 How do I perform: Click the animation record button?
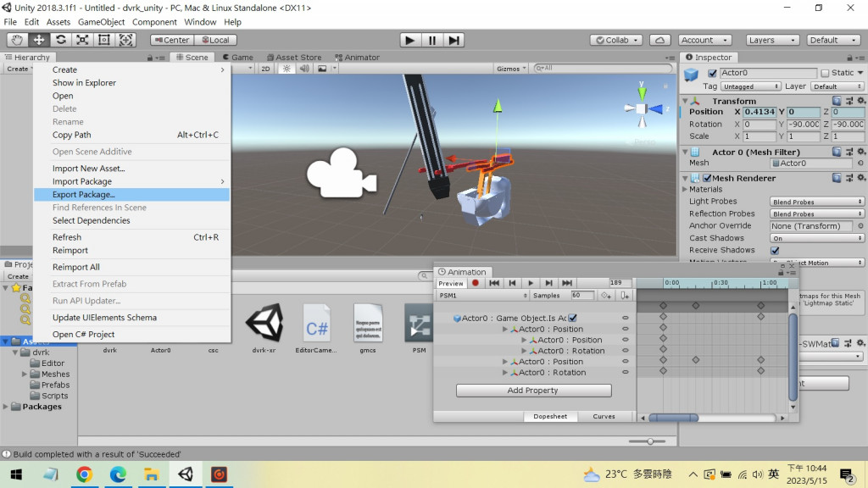pyautogui.click(x=475, y=283)
